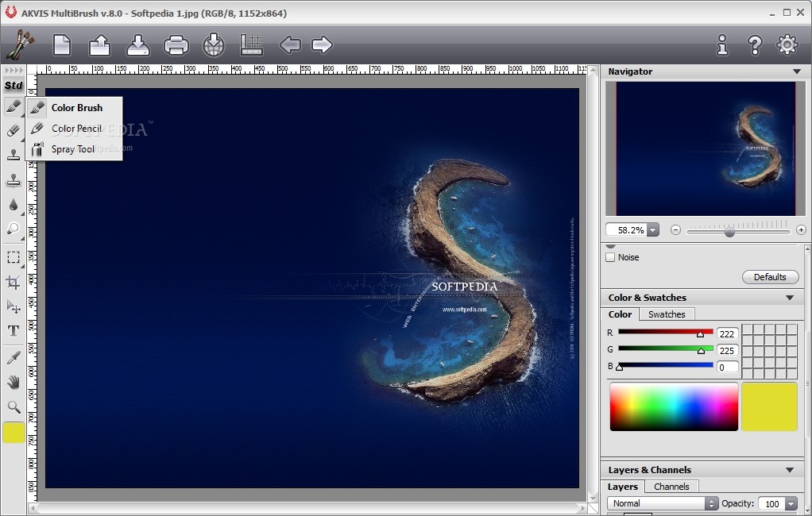Screen dimensions: 812x516
Task: Click the green G channel slider
Action: (x=666, y=348)
